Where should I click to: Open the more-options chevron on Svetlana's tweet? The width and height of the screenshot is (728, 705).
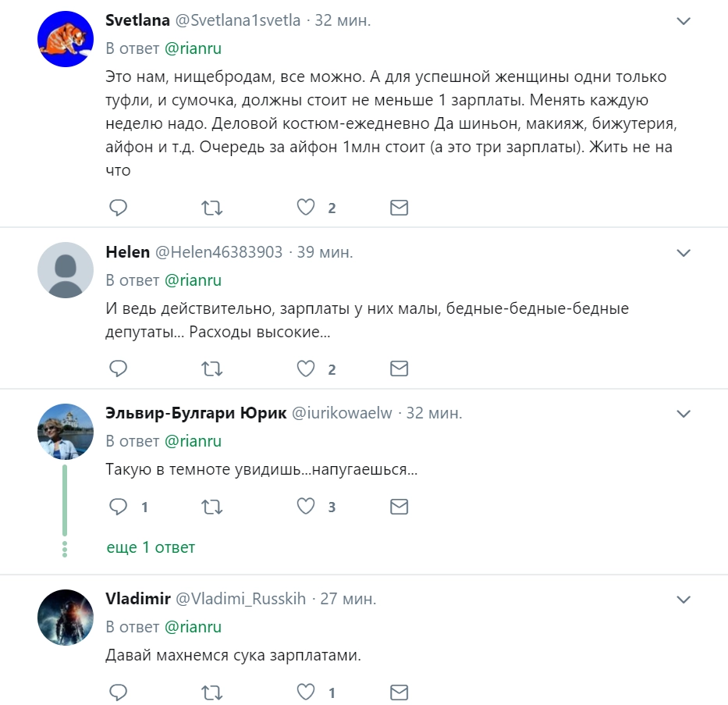click(x=684, y=21)
